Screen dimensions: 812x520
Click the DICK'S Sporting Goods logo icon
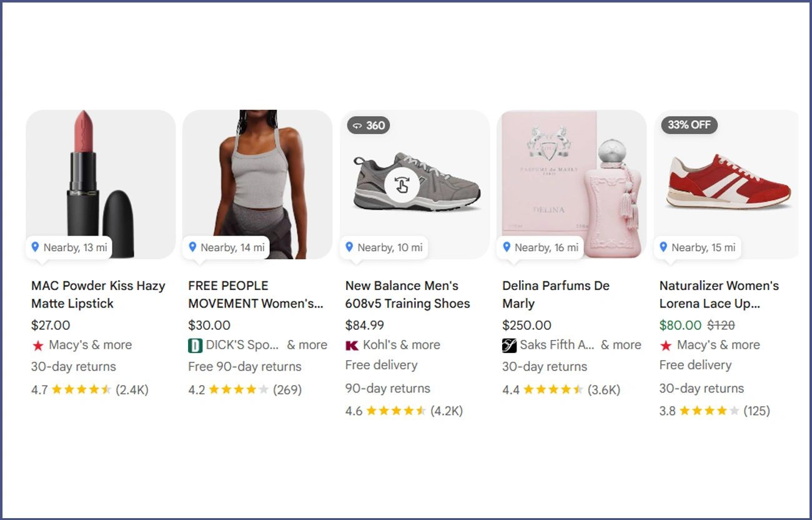point(196,346)
